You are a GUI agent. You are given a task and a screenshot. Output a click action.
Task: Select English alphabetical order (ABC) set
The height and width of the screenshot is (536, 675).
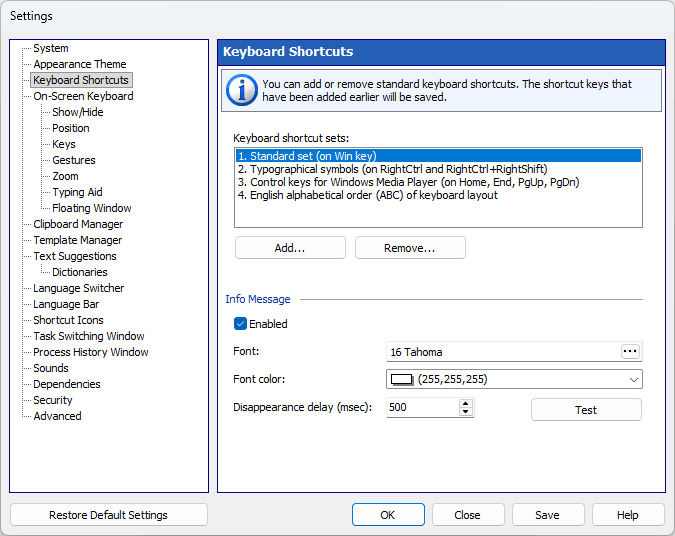coord(438,195)
